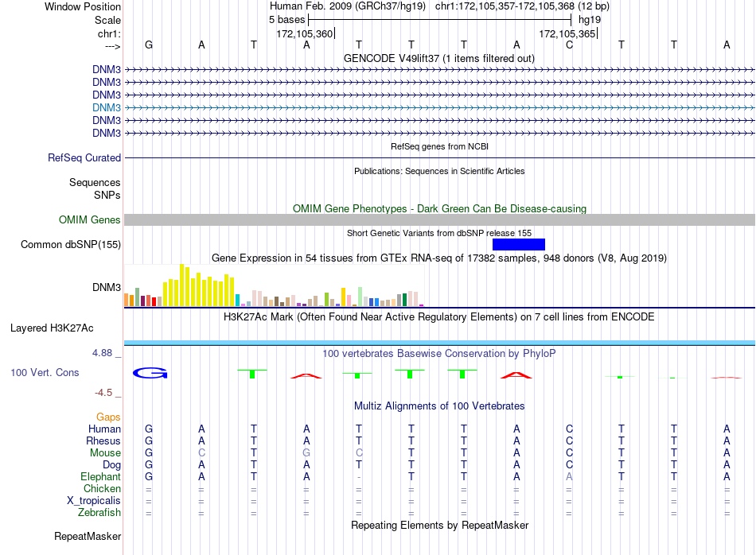Click the G base in the sequence row
The height and width of the screenshot is (555, 756).
coord(149,45)
